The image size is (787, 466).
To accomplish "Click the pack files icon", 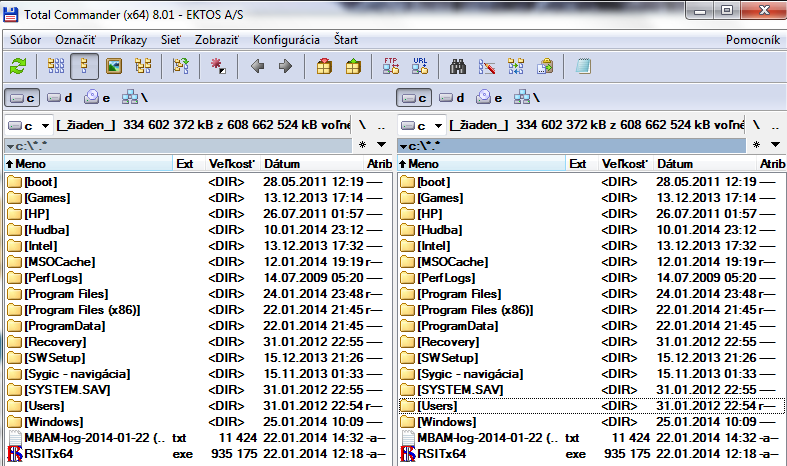I will 324,66.
